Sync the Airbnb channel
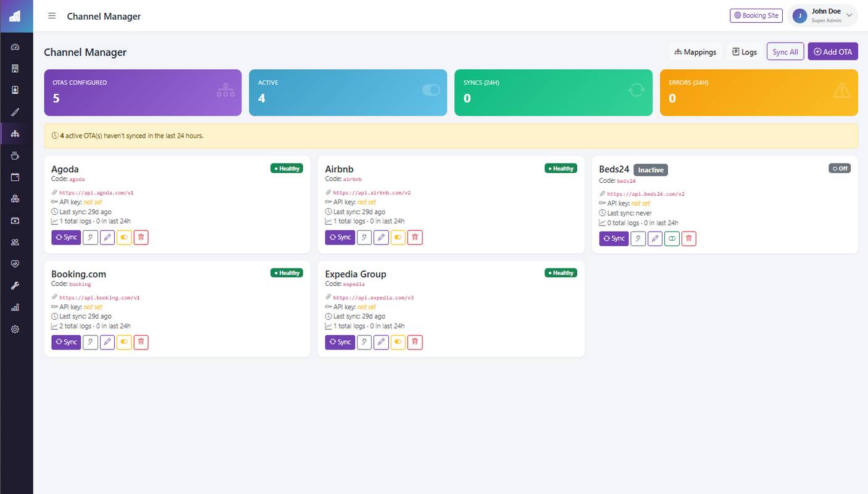Viewport: 868px width, 494px height. 340,237
